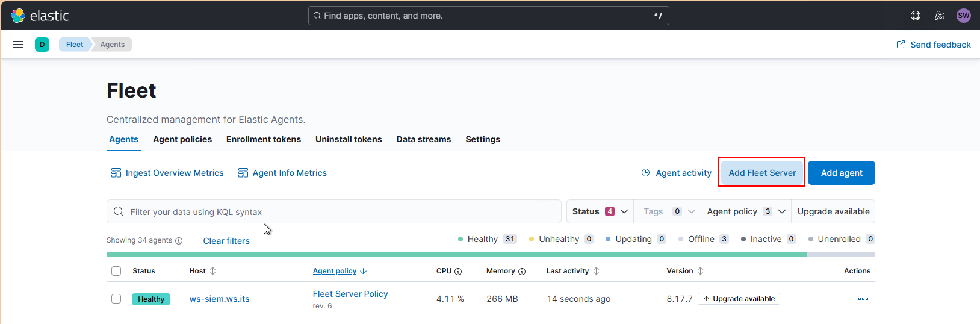Open the Settings tab

coord(483,139)
